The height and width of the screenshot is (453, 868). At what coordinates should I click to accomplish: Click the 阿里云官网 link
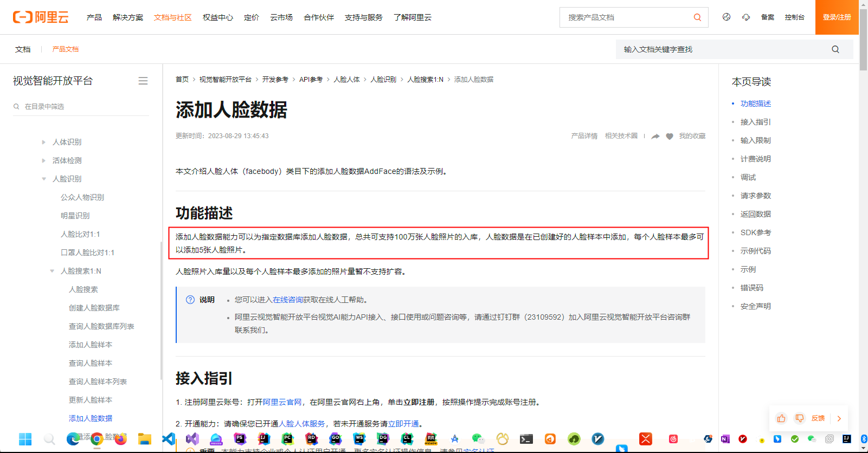282,402
